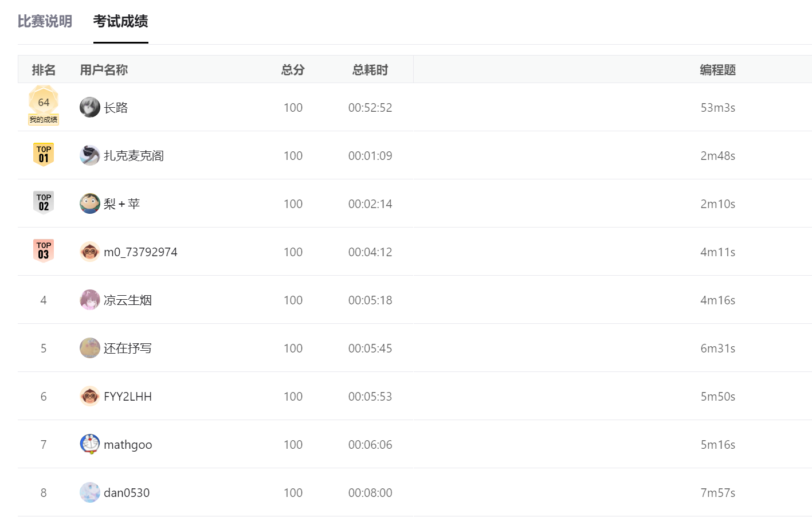Open profile link 长路
This screenshot has width=812, height=517.
coord(116,108)
